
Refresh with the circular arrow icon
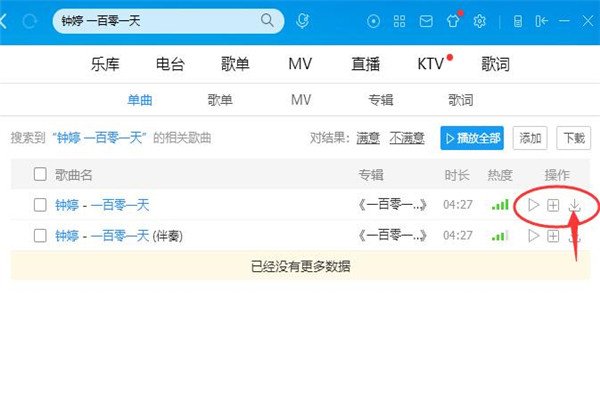point(29,21)
